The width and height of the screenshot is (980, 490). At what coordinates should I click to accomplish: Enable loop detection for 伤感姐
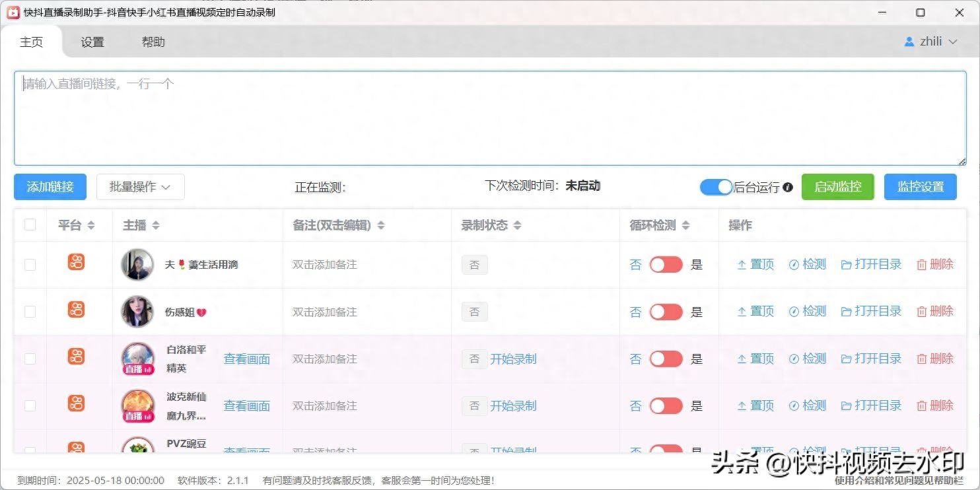point(666,312)
